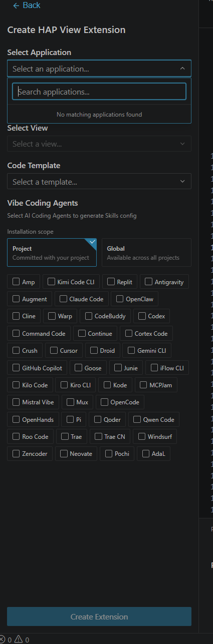Expand the Code Template dropdown

[99, 181]
